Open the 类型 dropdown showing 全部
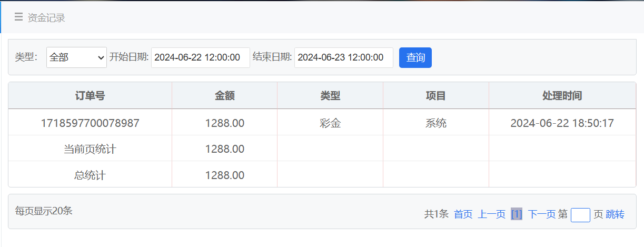The image size is (644, 247). click(77, 58)
